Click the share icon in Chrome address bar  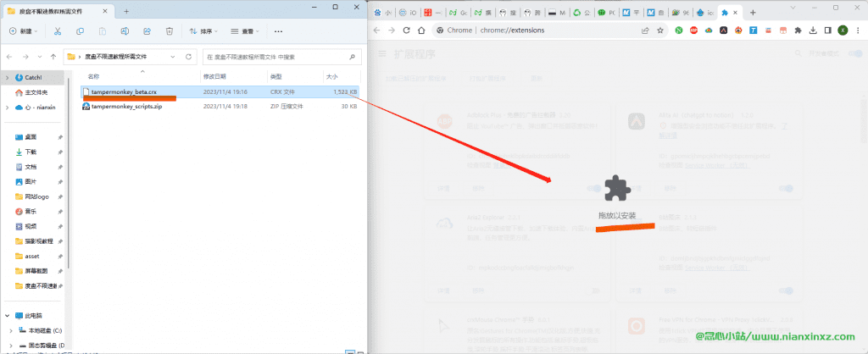pos(645,30)
